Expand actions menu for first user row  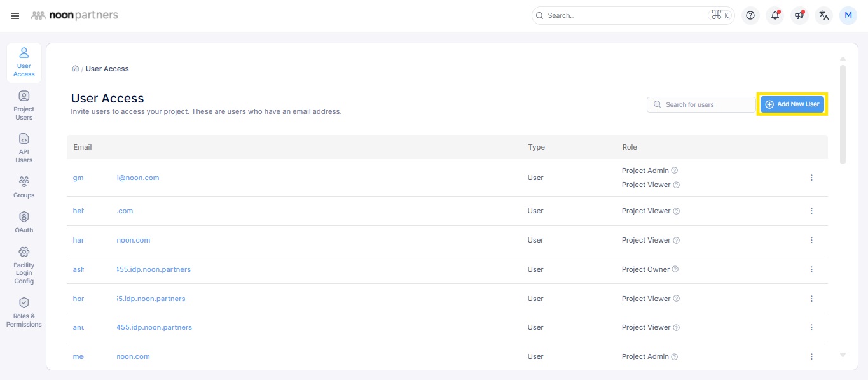pyautogui.click(x=811, y=178)
